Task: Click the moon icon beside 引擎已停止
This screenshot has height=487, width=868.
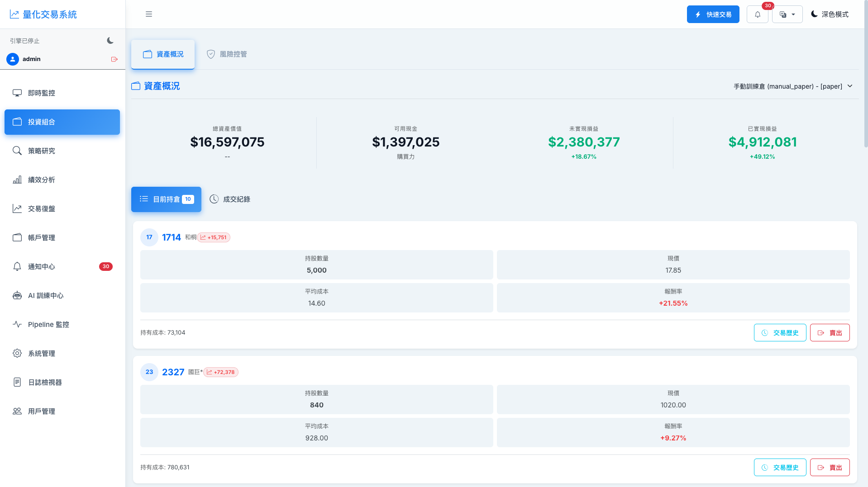Action: click(110, 41)
